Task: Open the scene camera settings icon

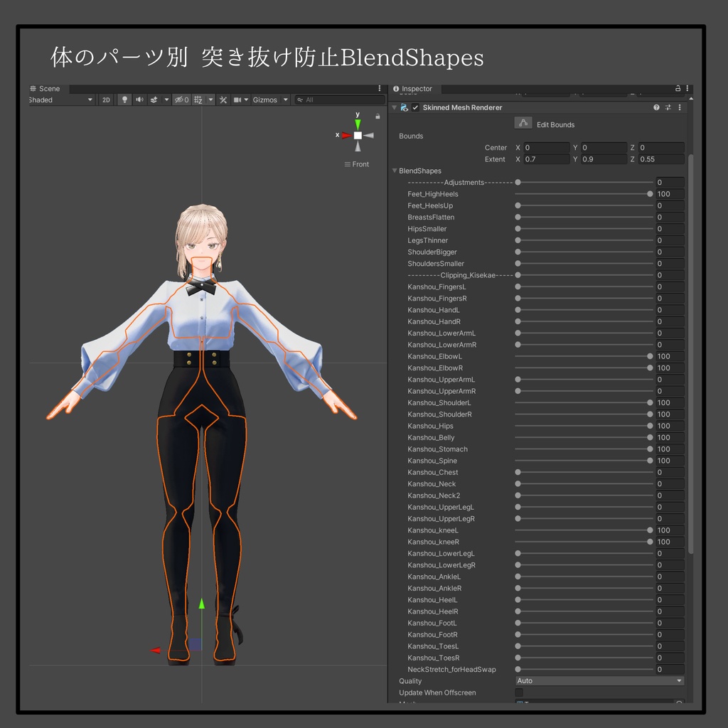Action: point(238,100)
